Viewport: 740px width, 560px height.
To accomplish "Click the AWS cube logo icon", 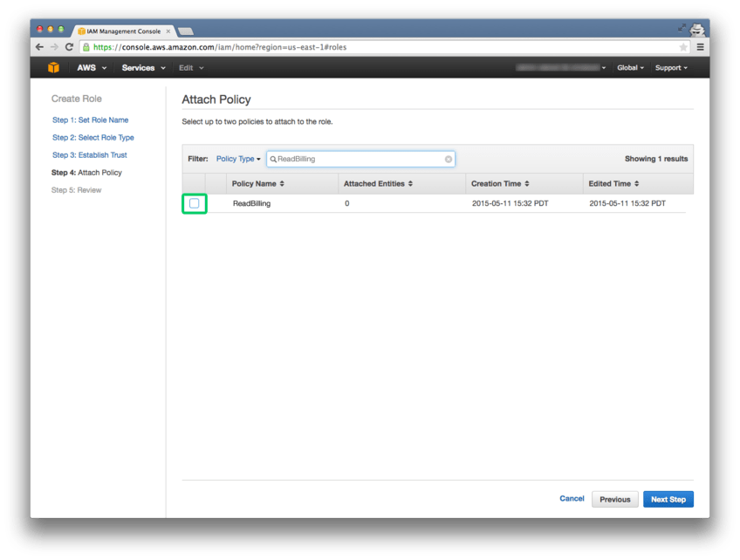I will click(x=53, y=67).
